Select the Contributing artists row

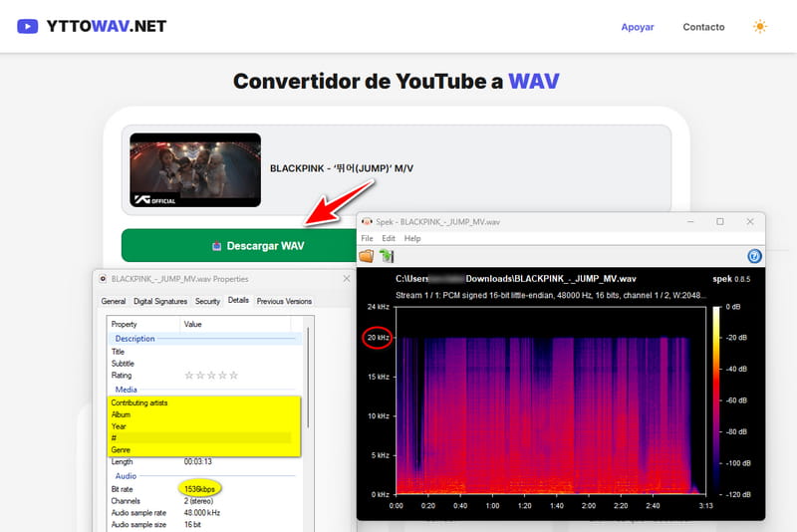204,402
